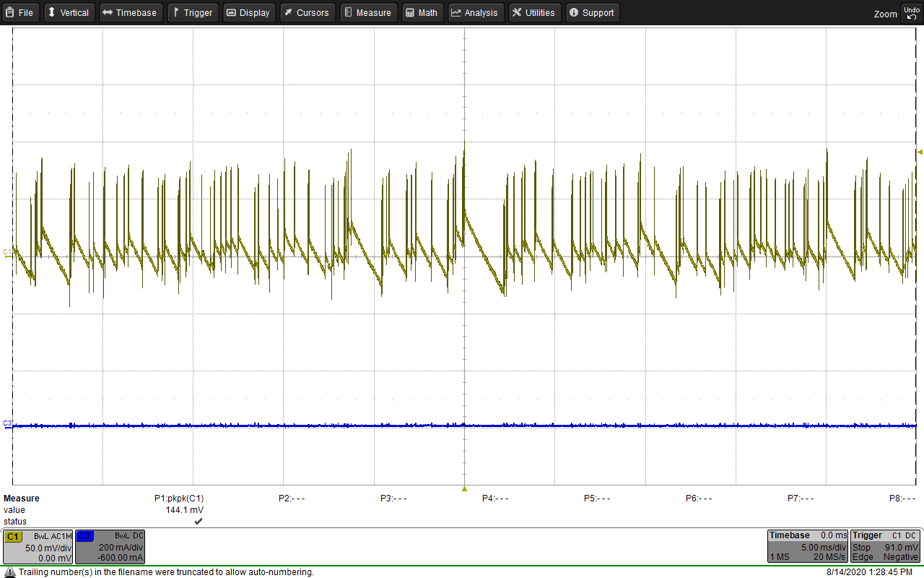Screen dimensions: 924x578
Task: Click the C1 yellow channel label badge
Action: point(13,536)
